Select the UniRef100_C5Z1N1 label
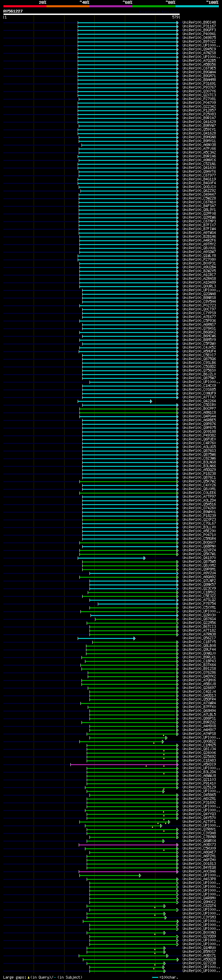 [x=199, y=164]
